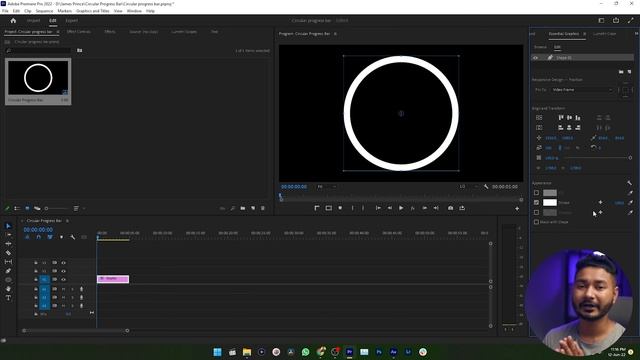The width and height of the screenshot is (640, 360).
Task: Select the Track Select Forward tool
Action: click(x=8, y=235)
